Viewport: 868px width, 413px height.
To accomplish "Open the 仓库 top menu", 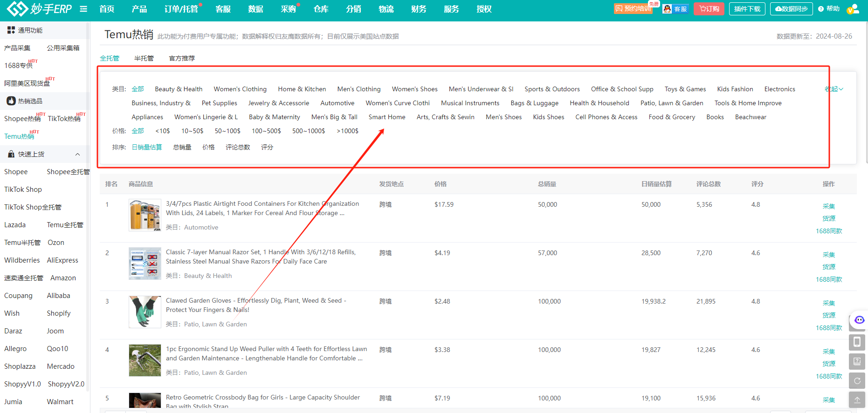I will tap(321, 9).
